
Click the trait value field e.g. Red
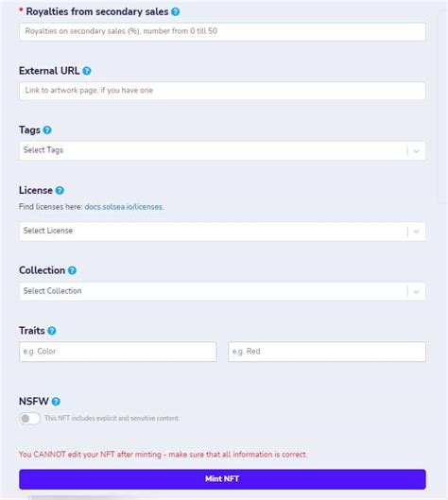[x=327, y=352]
